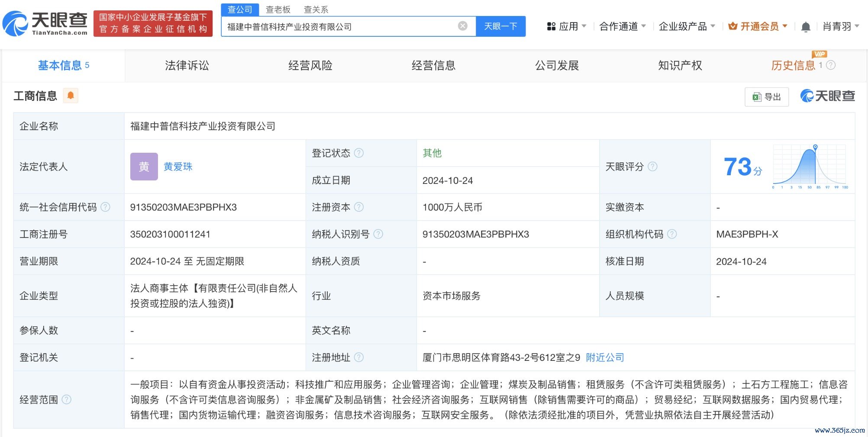This screenshot has width=868, height=437.
Task: Open the 黄爱珠 legal representative link
Action: click(178, 167)
